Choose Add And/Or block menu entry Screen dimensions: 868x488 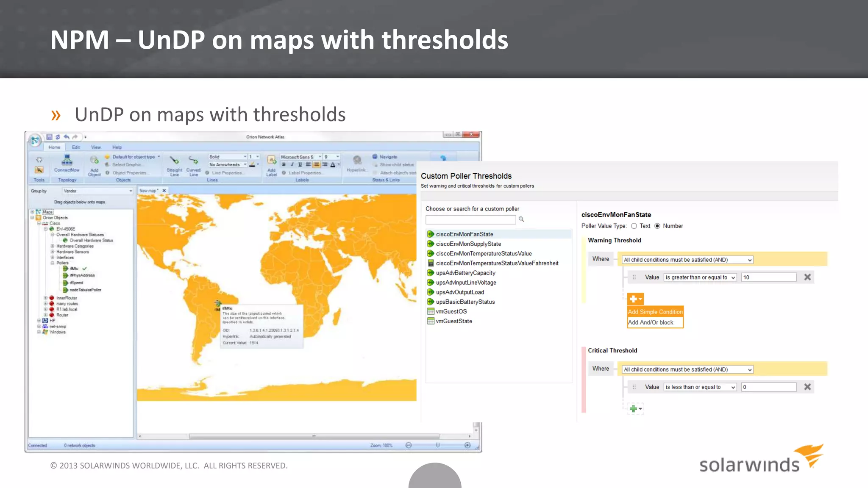click(x=655, y=322)
